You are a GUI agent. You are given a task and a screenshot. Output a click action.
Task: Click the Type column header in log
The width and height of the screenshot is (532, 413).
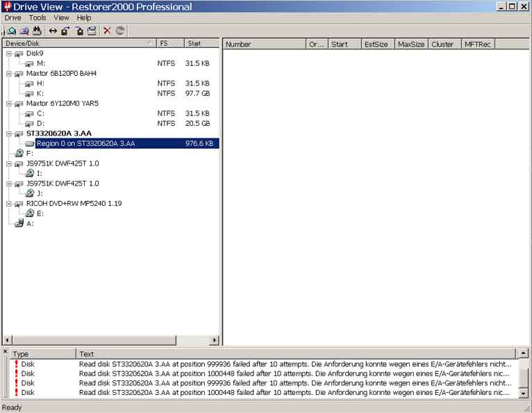(x=43, y=354)
